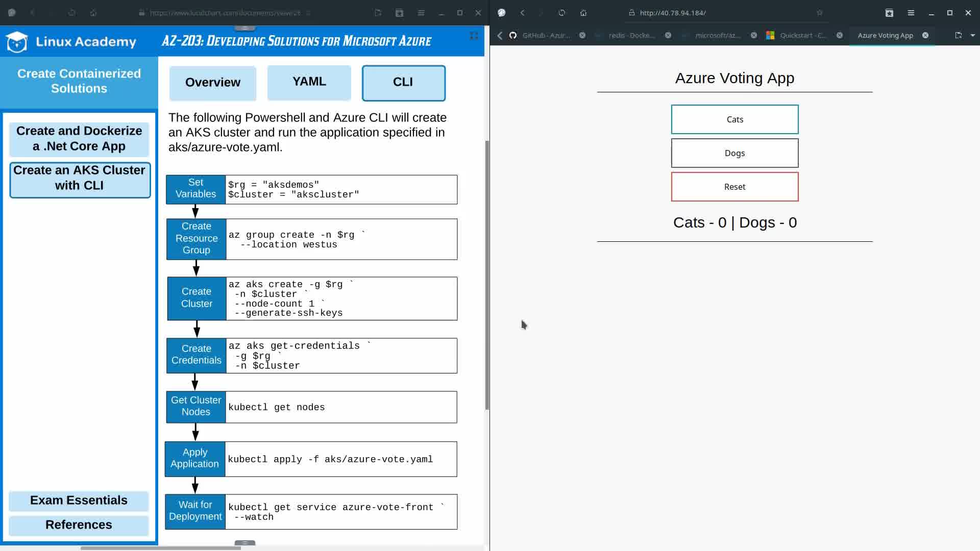Viewport: 980px width, 551px height.
Task: Open a new tab with the page-plus icon
Action: tap(958, 35)
